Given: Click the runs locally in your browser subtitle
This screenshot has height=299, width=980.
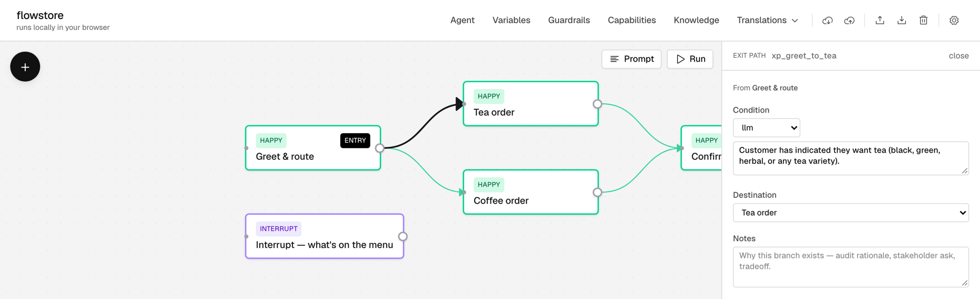Looking at the screenshot, I should tap(63, 27).
